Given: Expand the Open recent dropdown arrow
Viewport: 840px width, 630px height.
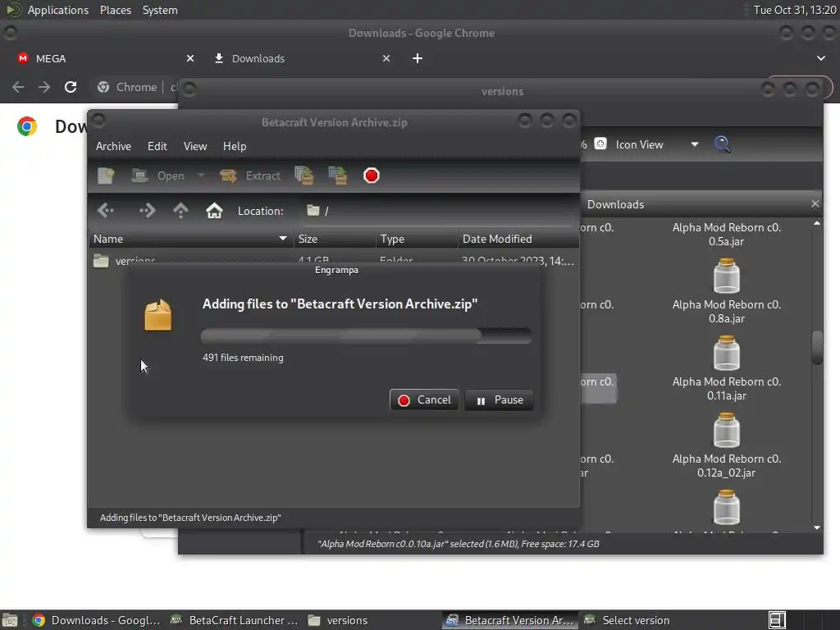Looking at the screenshot, I should tap(201, 176).
